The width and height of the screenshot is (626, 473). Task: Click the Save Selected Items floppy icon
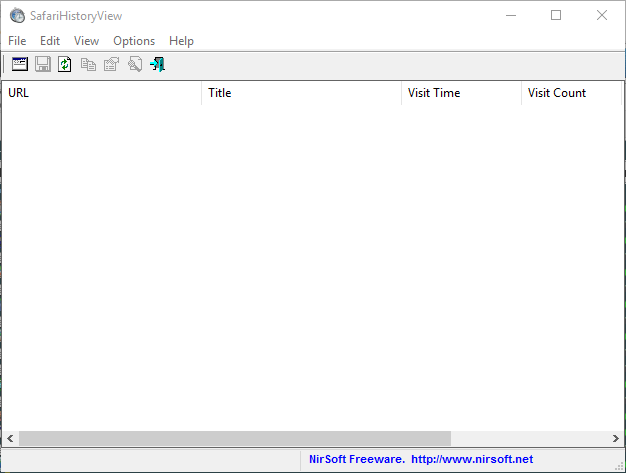(43, 64)
